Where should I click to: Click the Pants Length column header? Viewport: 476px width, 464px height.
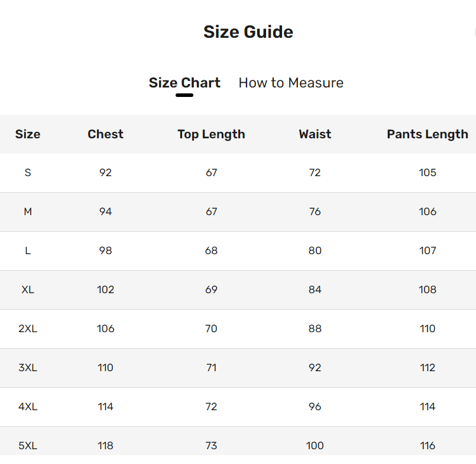coord(427,134)
